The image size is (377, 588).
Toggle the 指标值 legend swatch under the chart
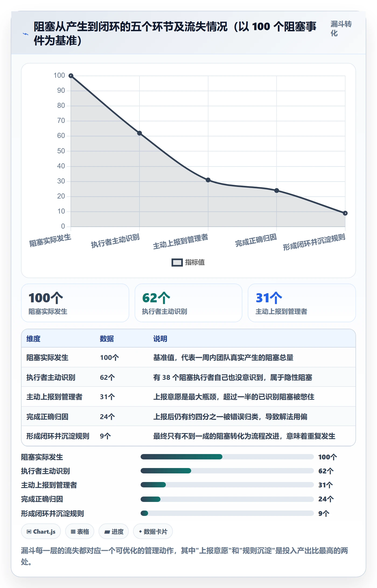[177, 263]
